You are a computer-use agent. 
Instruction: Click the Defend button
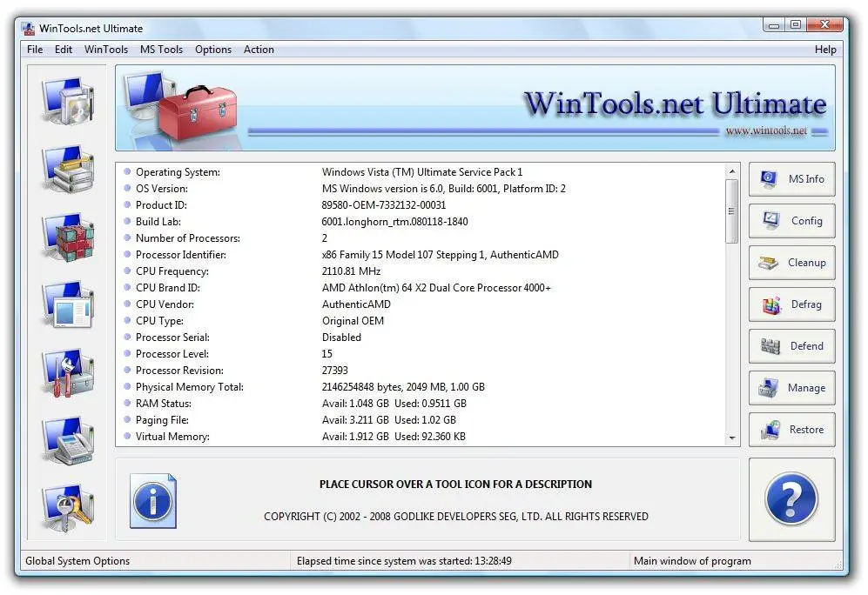click(x=791, y=346)
